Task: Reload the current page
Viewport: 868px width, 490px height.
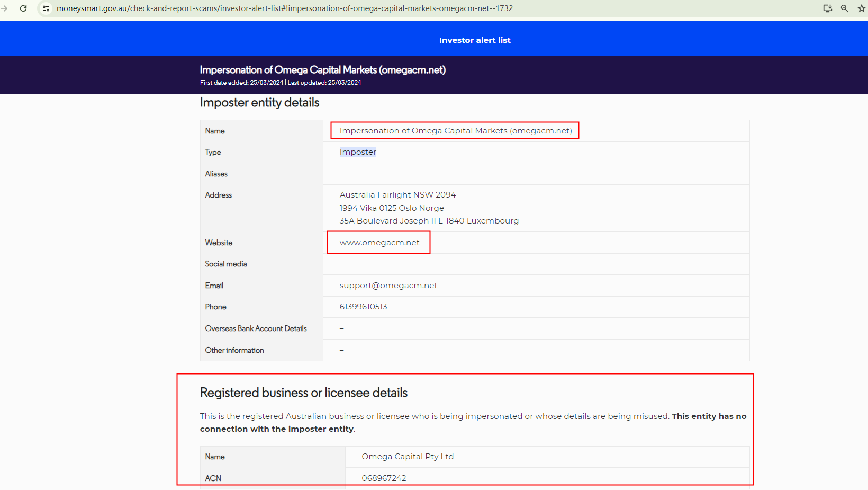Action: click(x=23, y=8)
